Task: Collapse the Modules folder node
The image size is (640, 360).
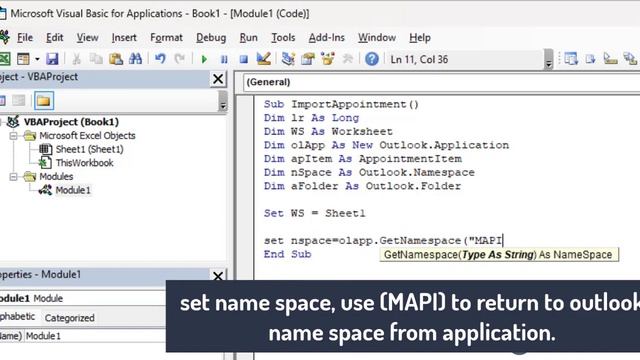Action: [13, 177]
